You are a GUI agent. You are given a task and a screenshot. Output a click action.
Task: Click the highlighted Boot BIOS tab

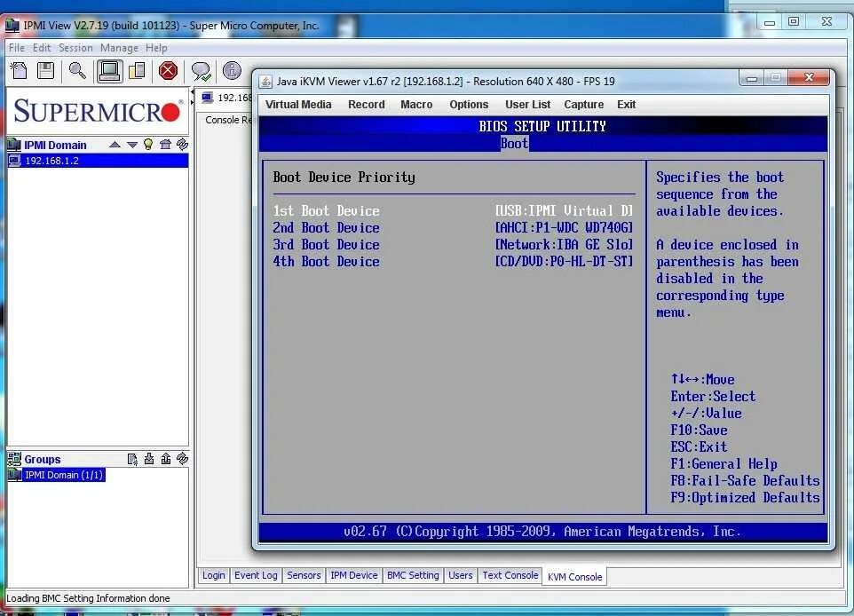coord(515,143)
